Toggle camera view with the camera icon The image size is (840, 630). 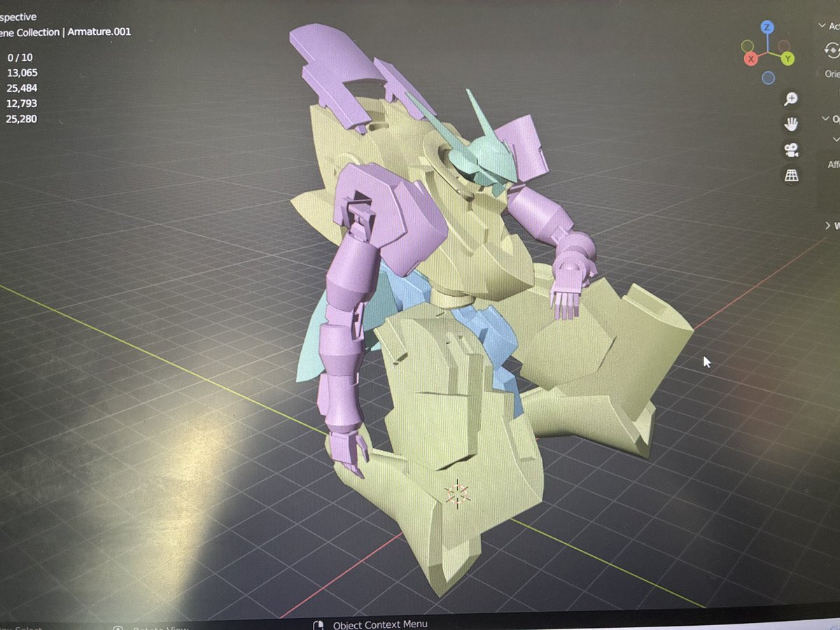(x=791, y=150)
